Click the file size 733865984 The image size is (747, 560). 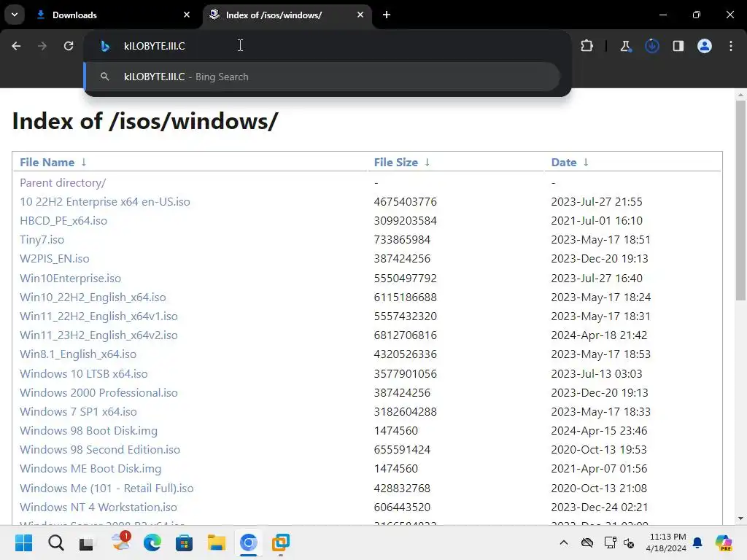402,240
